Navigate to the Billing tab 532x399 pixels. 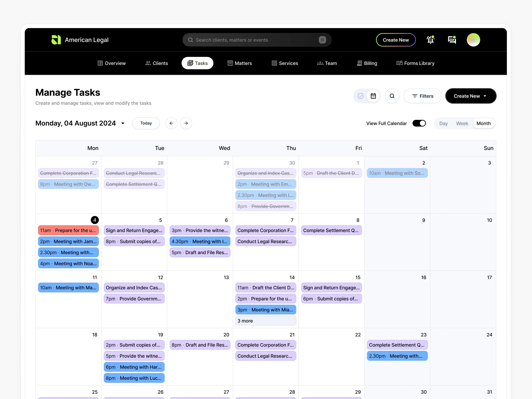pos(367,63)
